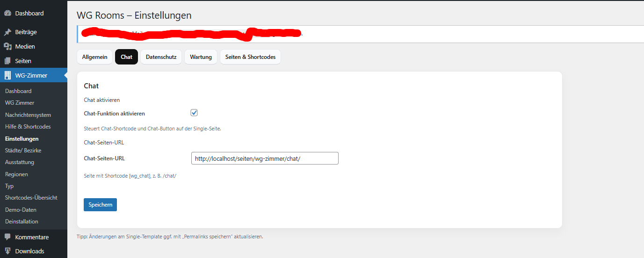This screenshot has height=258, width=644.
Task: Select the Wartung tab
Action: pos(201,57)
